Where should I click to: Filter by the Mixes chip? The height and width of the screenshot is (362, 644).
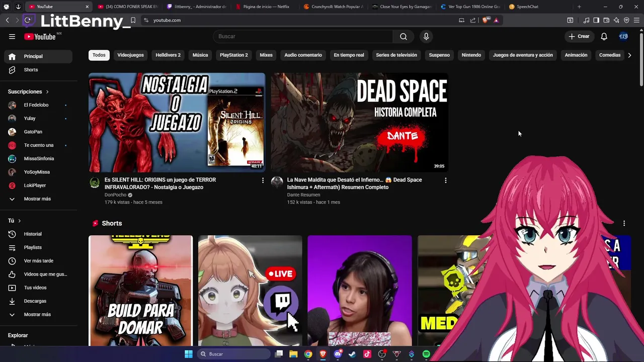click(x=266, y=55)
